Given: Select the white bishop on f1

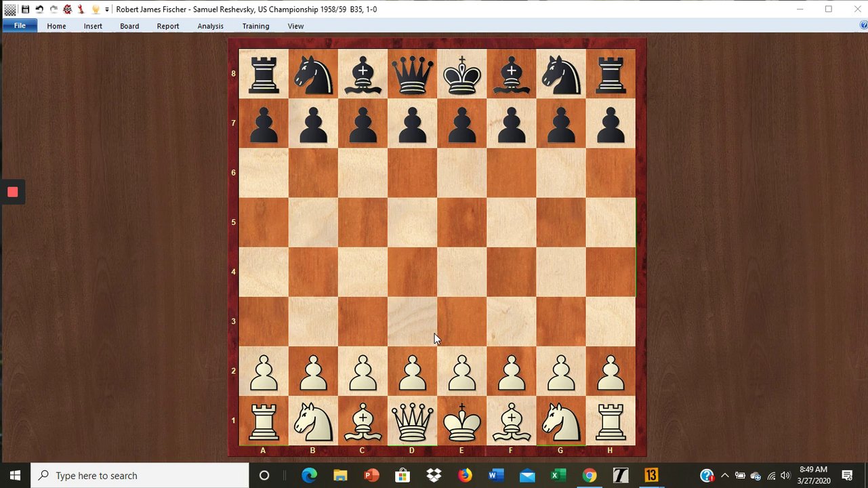Looking at the screenshot, I should [512, 420].
